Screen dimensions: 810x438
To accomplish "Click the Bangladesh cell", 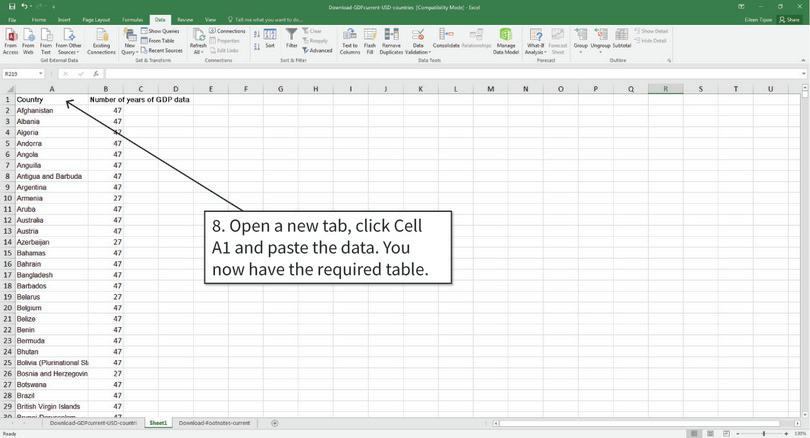I will [51, 275].
